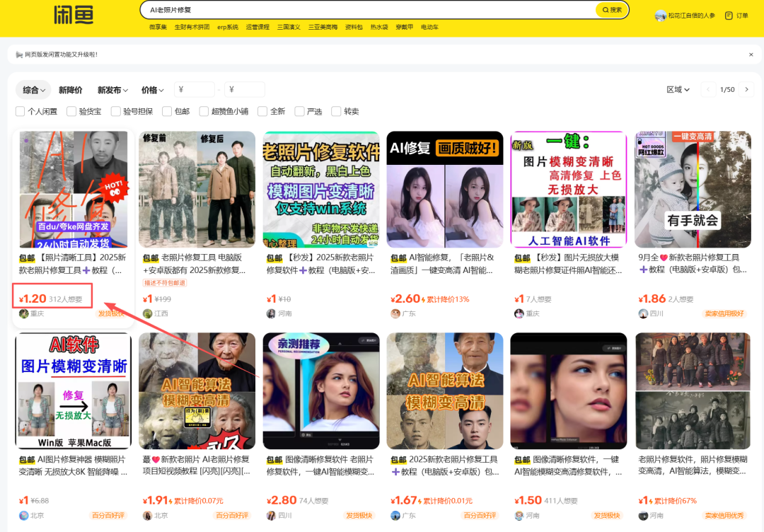The width and height of the screenshot is (764, 532).
Task: Open the 综合 sorting dropdown
Action: tap(33, 90)
